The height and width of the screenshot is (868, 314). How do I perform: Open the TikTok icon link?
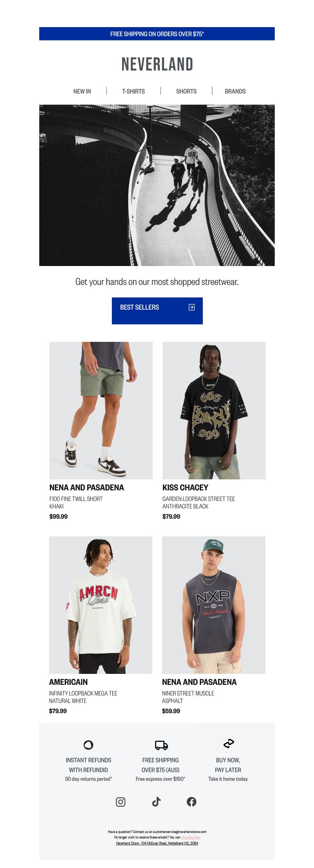pos(156,802)
